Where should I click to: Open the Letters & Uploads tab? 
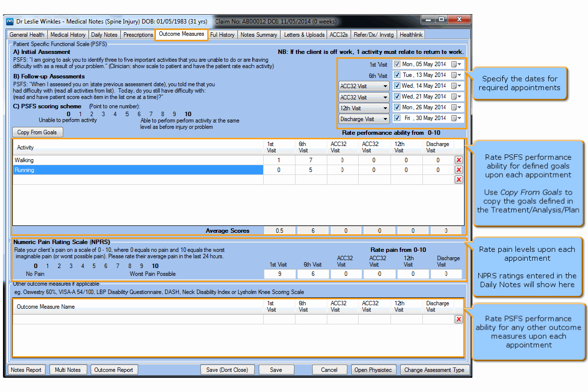pyautogui.click(x=304, y=35)
